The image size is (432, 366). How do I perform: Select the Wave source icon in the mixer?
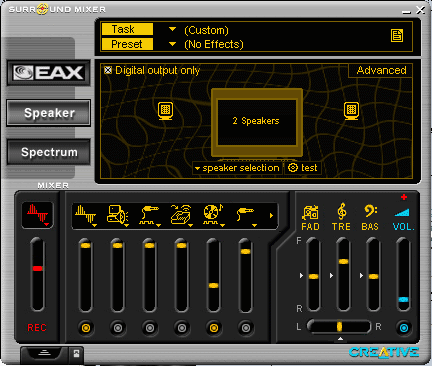coord(85,214)
